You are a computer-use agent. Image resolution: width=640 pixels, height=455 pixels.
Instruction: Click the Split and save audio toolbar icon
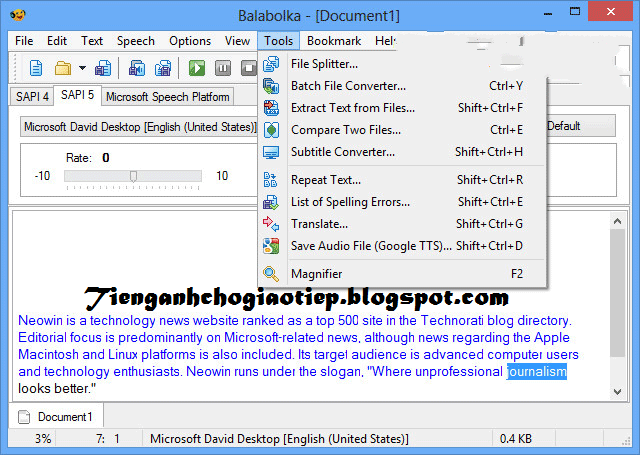click(x=163, y=68)
